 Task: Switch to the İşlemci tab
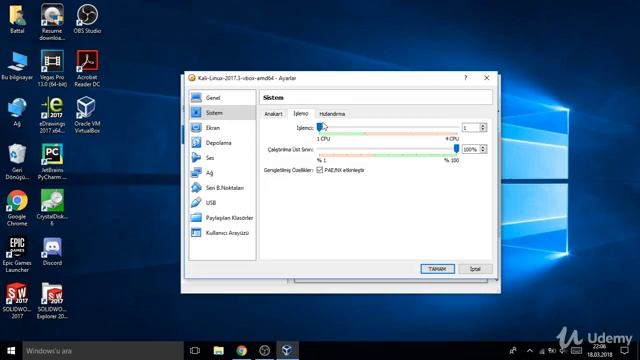[x=300, y=113]
